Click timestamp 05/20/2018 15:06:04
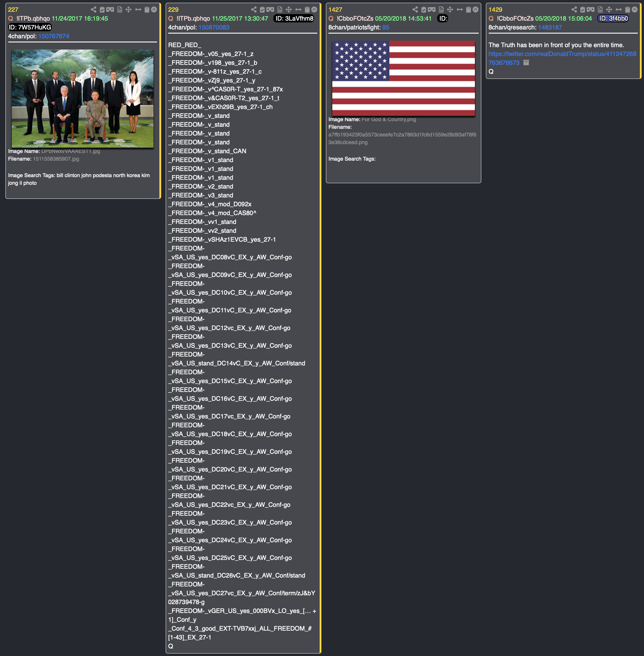 (564, 19)
